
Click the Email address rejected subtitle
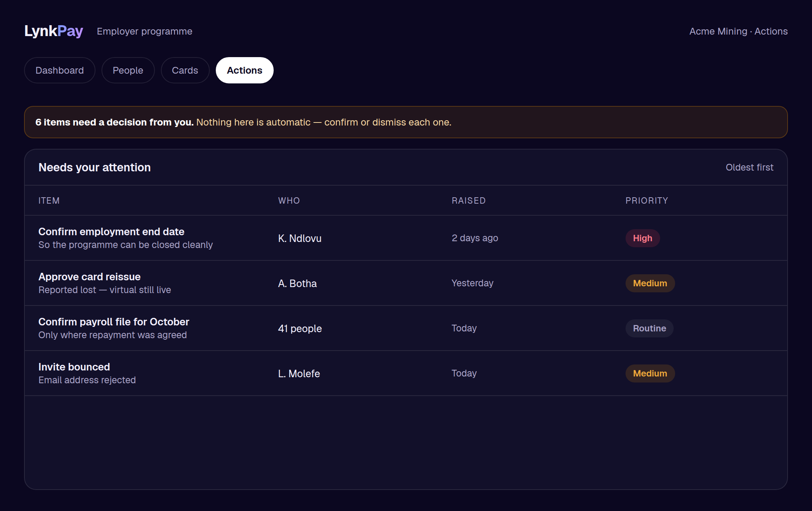tap(87, 380)
